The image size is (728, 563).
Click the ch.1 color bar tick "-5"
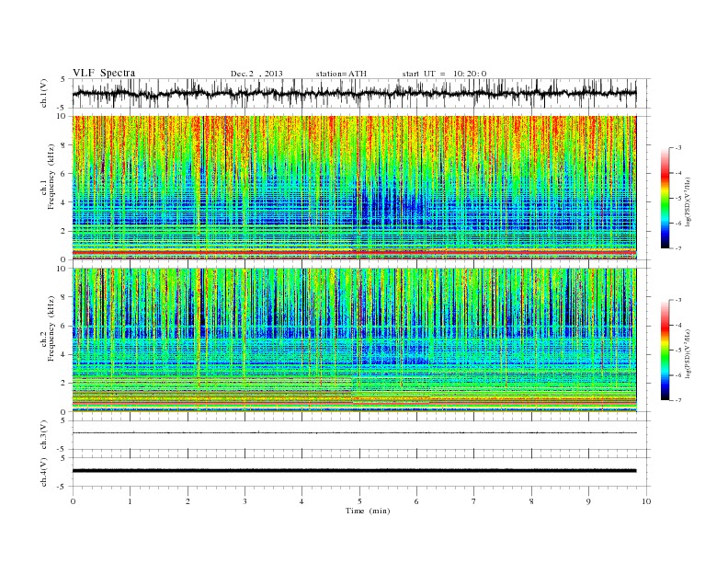pos(678,199)
